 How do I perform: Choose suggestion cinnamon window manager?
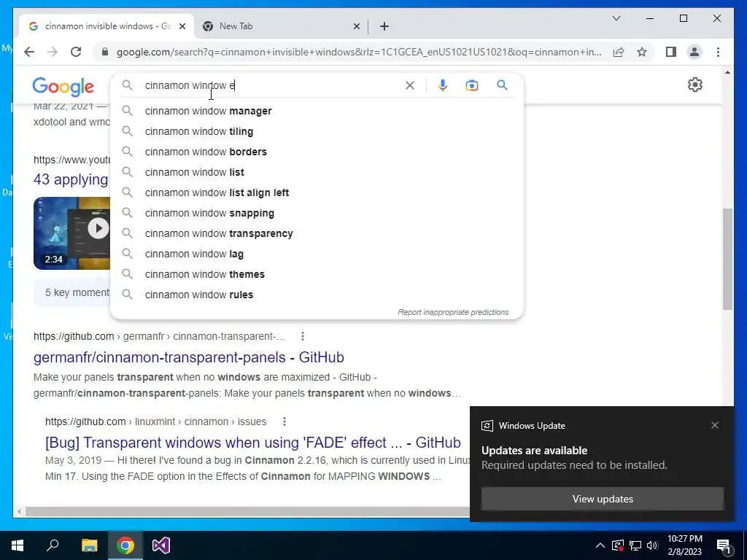(317, 111)
